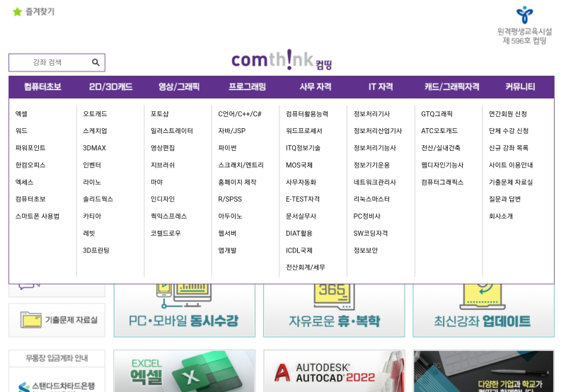Image resolution: width=566 pixels, height=392 pixels.
Task: Open the 2D/3D캐드 menu tab
Action: pyautogui.click(x=111, y=87)
